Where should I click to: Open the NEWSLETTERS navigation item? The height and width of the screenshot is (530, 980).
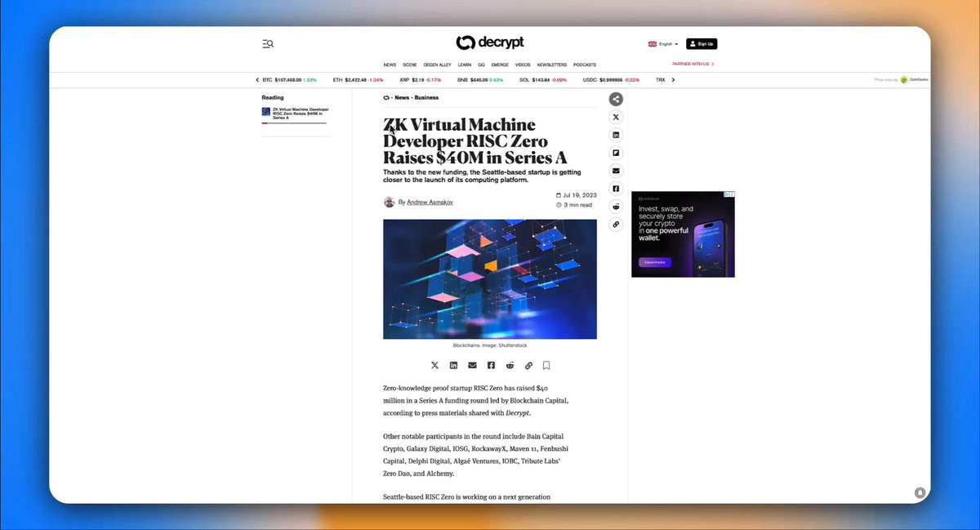pyautogui.click(x=552, y=65)
